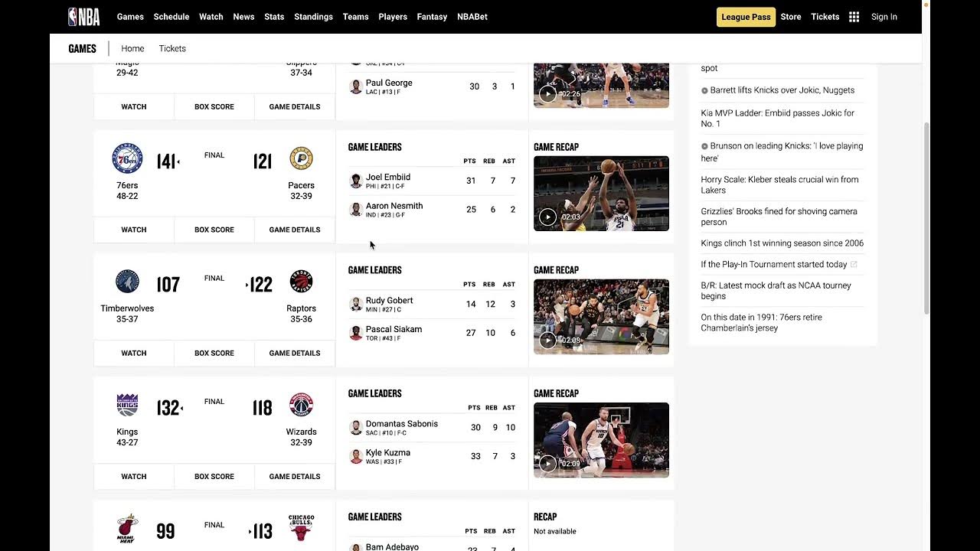Screen dimensions: 980x551
Task: Open the Standings menu item
Action: click(x=313, y=17)
